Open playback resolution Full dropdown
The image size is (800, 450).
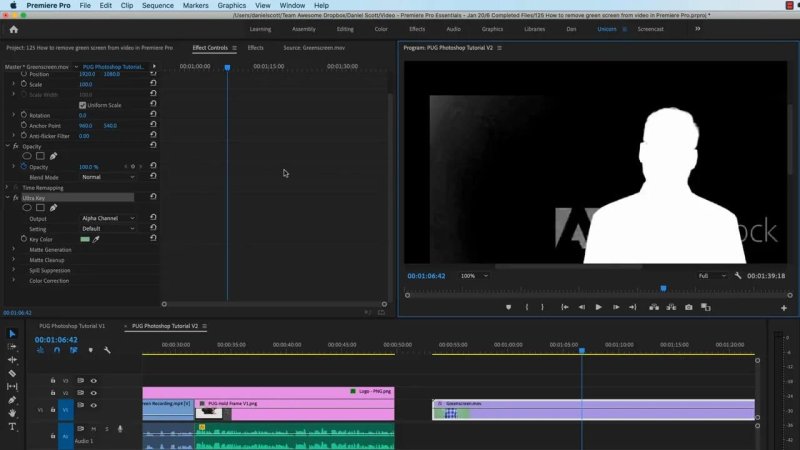coord(712,276)
